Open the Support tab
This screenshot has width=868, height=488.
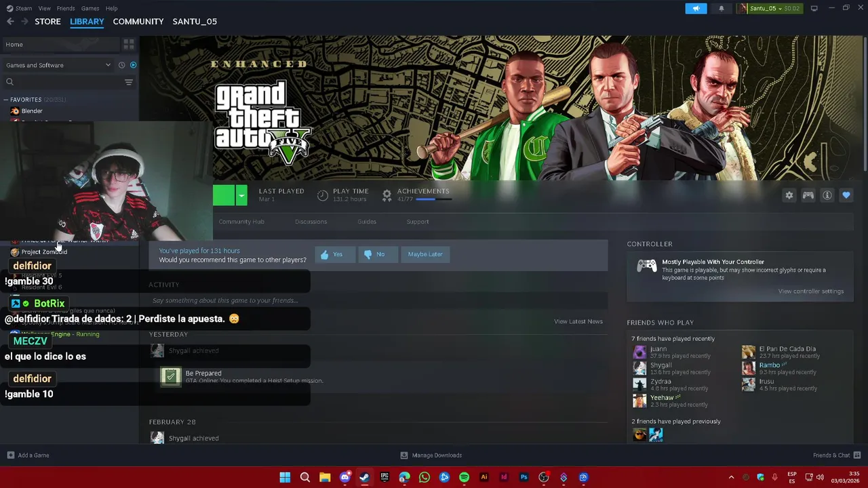(x=418, y=222)
